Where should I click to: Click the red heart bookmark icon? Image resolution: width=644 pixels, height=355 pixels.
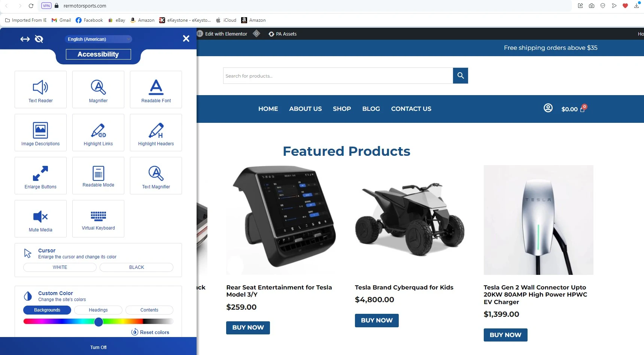pyautogui.click(x=625, y=6)
